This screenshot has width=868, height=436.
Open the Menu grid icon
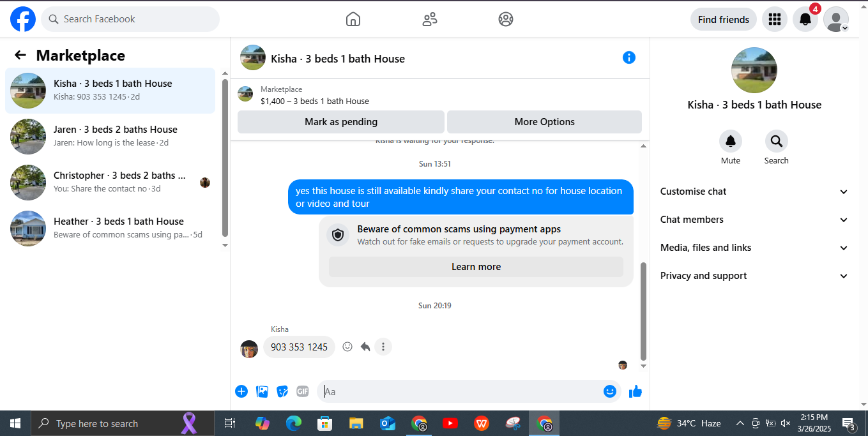(775, 19)
